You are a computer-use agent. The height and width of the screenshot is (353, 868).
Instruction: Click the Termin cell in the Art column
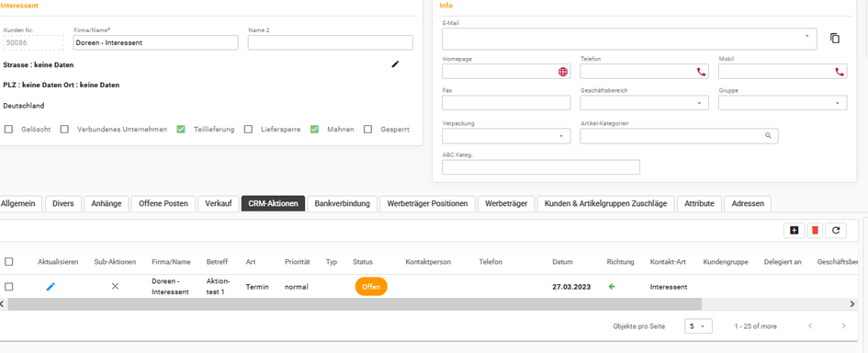click(x=257, y=287)
